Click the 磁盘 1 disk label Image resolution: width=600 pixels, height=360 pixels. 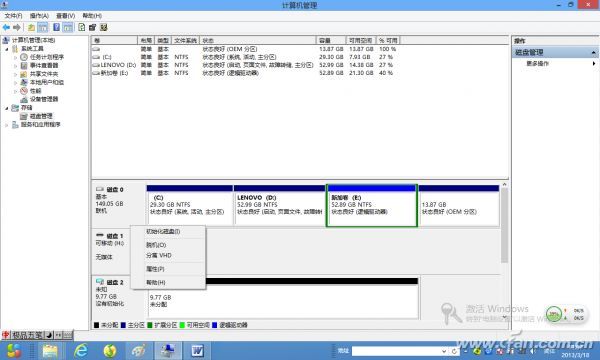[115, 236]
